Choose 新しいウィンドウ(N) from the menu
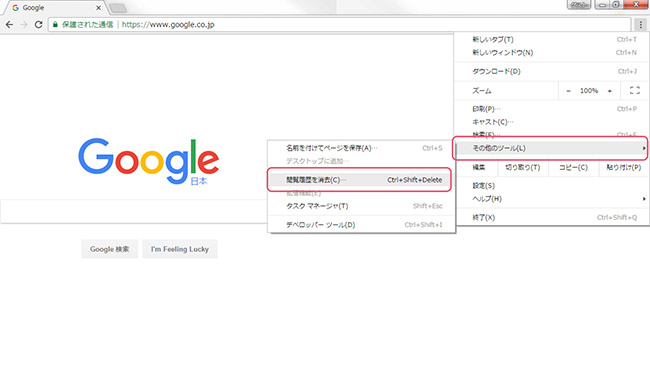Image resolution: width=650 pixels, height=392 pixels. click(x=552, y=53)
